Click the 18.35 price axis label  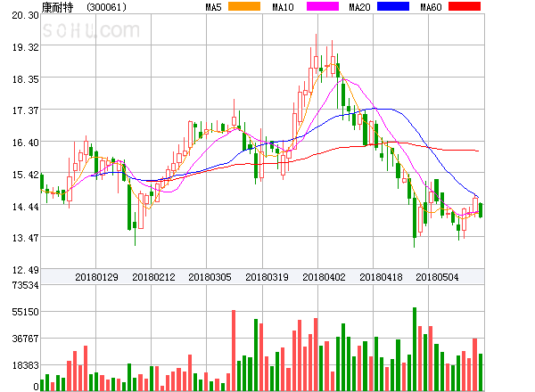(x=26, y=79)
